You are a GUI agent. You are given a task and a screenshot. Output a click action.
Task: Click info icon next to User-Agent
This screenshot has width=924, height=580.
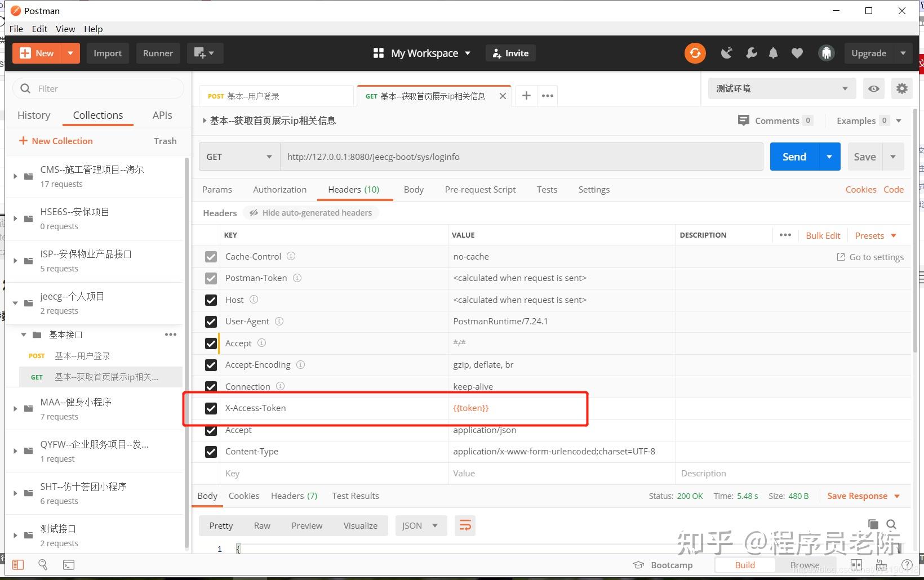279,321
